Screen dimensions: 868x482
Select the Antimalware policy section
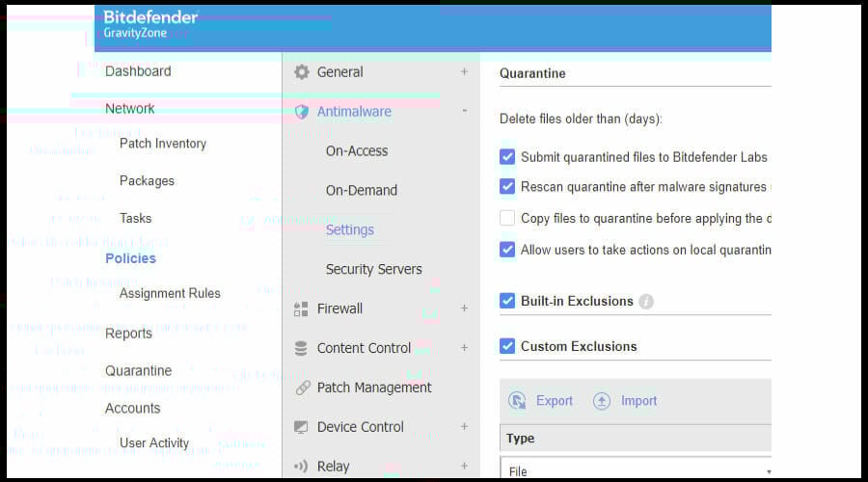(354, 112)
